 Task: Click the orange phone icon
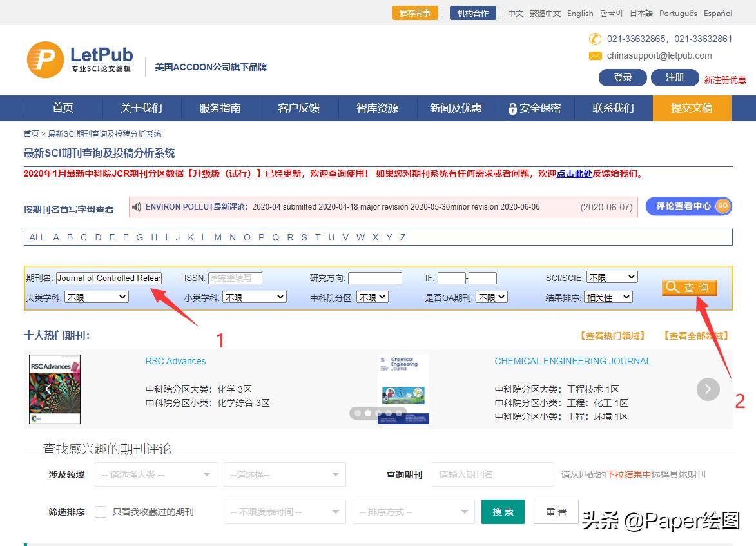(x=595, y=39)
